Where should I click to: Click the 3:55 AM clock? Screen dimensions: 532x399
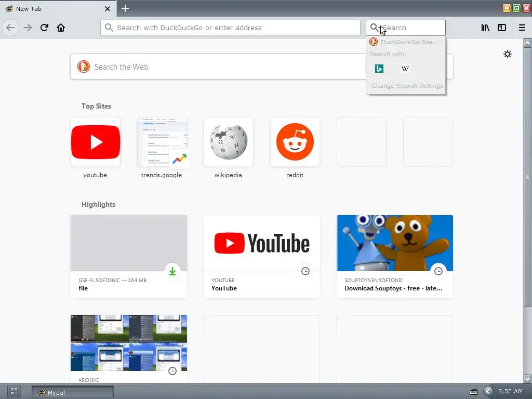click(510, 391)
